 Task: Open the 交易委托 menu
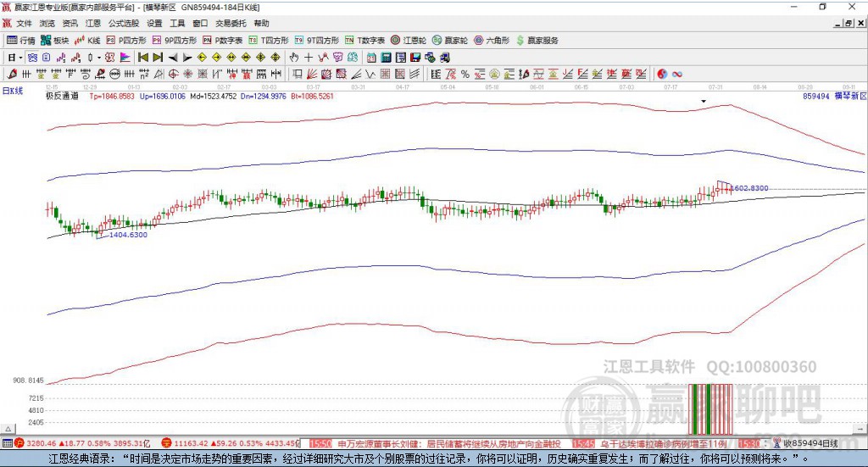(x=231, y=23)
